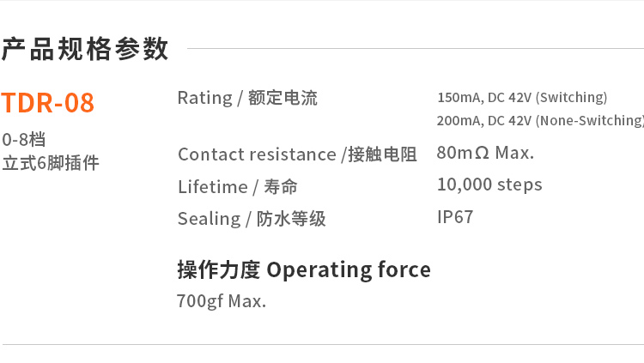Click the 立式6脚插件 text

(x=51, y=162)
